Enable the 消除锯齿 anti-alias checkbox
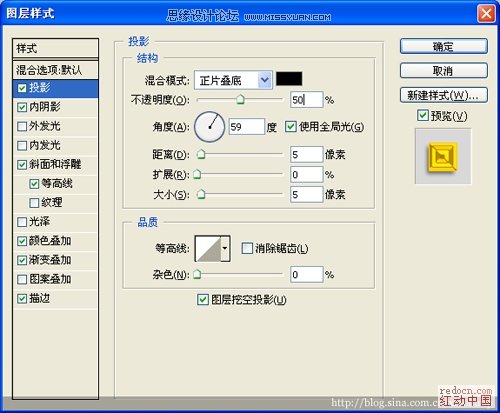This screenshot has height=413, width=500. (247, 248)
